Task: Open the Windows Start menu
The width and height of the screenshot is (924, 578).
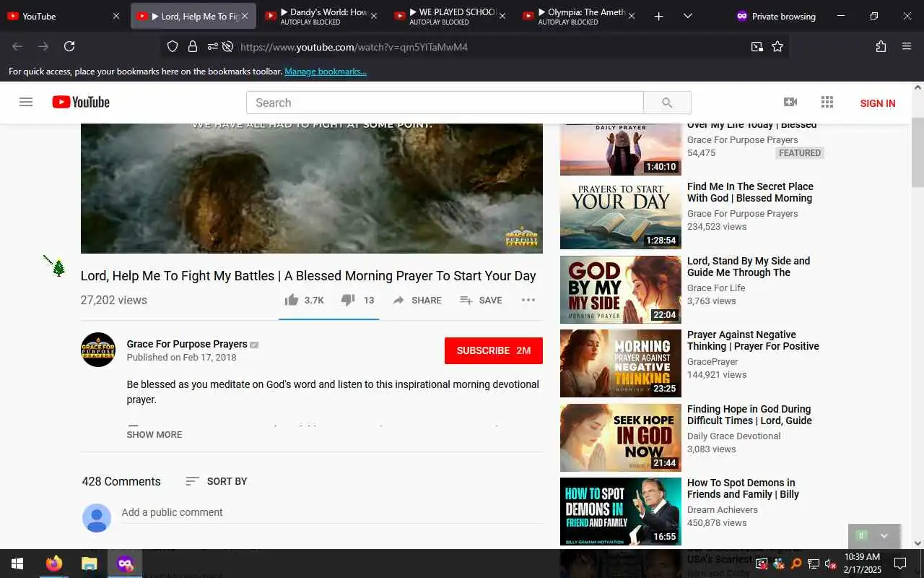Action: [x=17, y=564]
